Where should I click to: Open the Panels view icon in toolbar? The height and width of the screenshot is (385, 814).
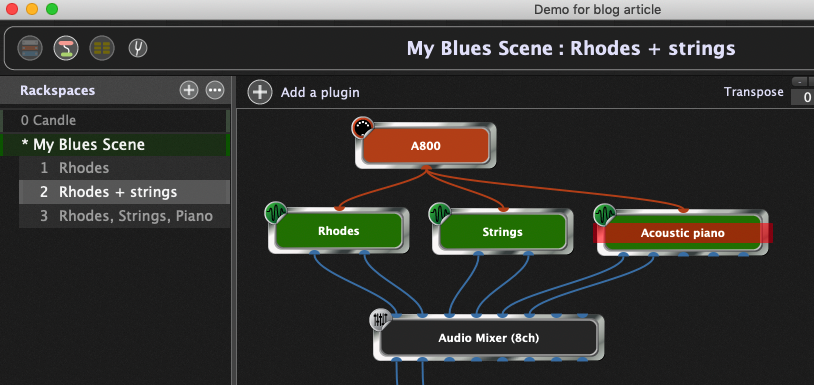[x=30, y=48]
